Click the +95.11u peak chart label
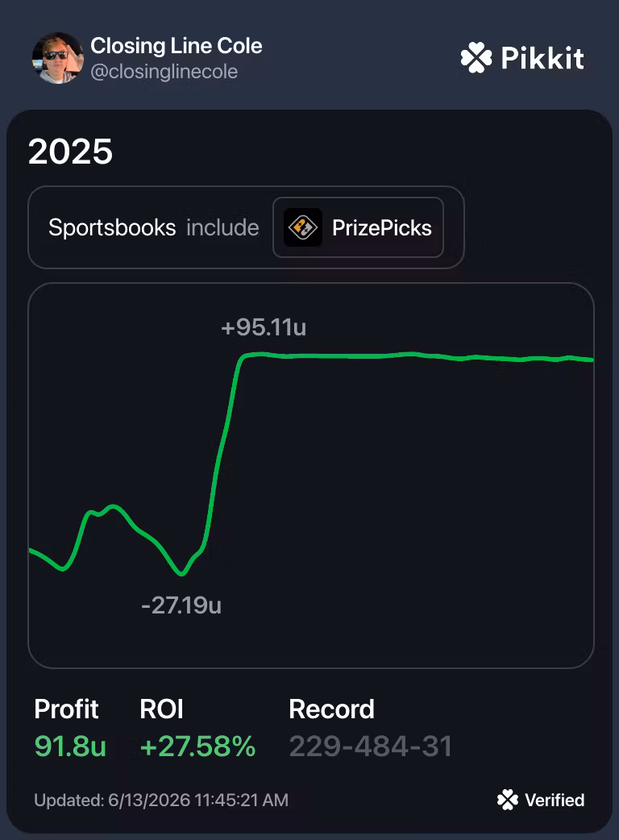This screenshot has height=840, width=619. [264, 327]
